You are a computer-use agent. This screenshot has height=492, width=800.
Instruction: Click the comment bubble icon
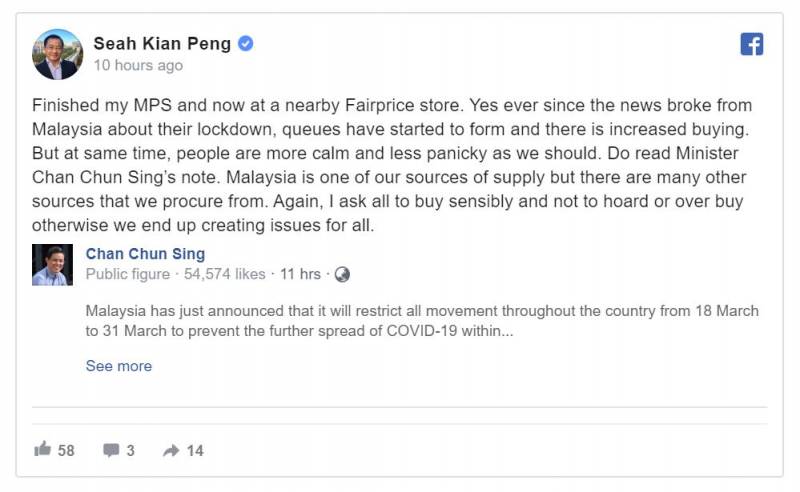click(111, 450)
